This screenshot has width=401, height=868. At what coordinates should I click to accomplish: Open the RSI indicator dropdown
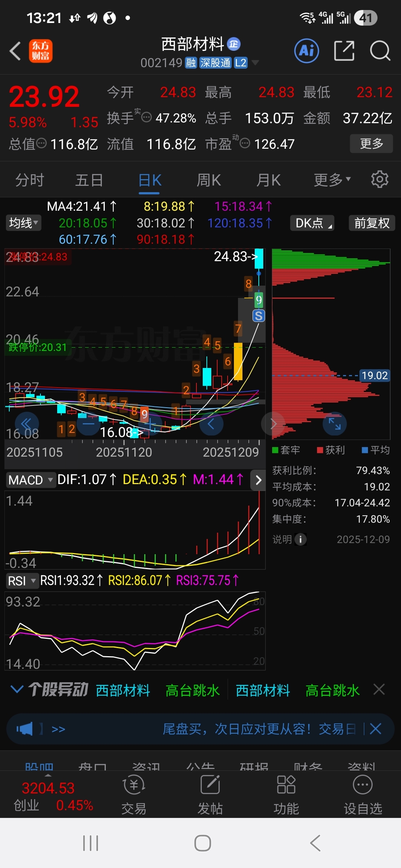point(22,581)
